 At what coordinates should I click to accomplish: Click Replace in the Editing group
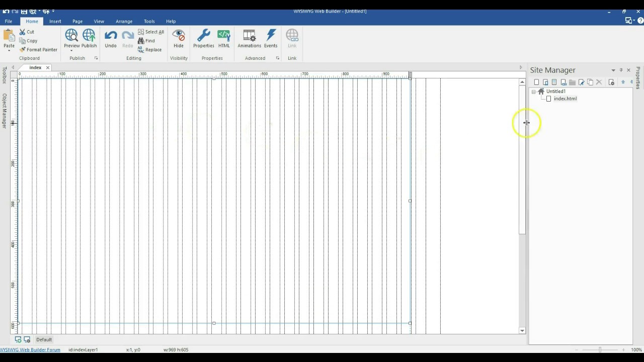(x=150, y=50)
